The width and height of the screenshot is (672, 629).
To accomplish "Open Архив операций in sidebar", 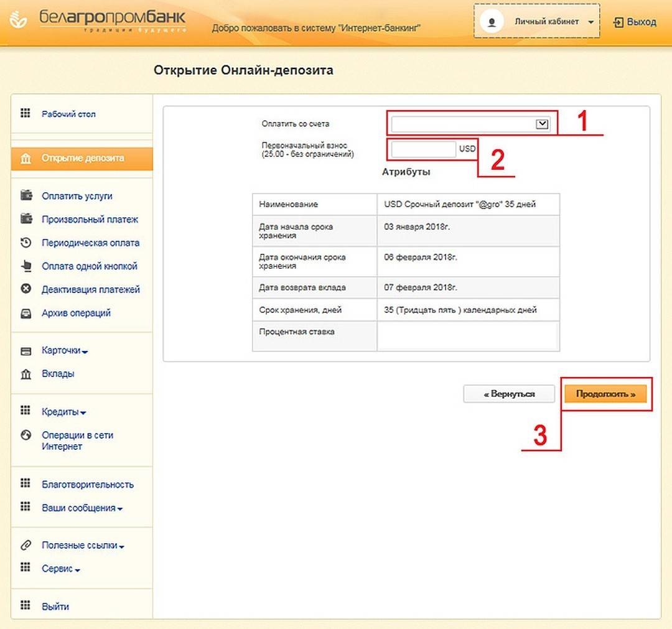I will click(76, 313).
